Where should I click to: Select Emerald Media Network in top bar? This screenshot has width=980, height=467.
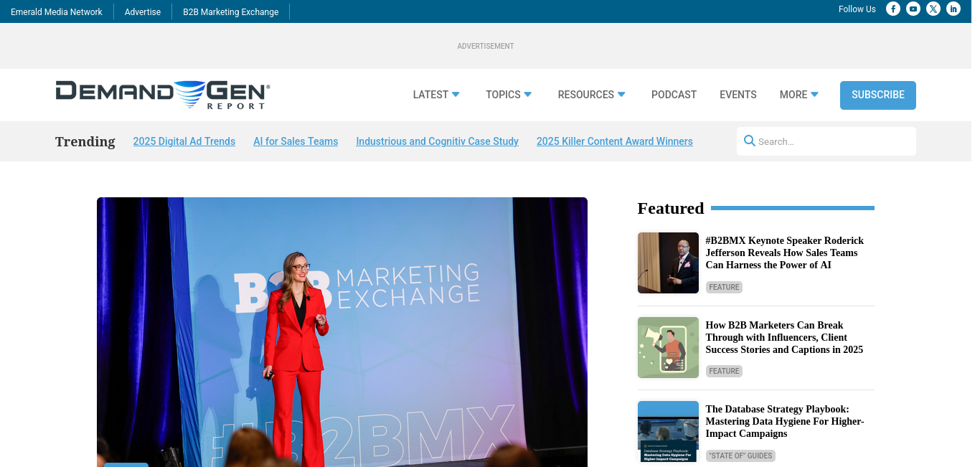[57, 11]
